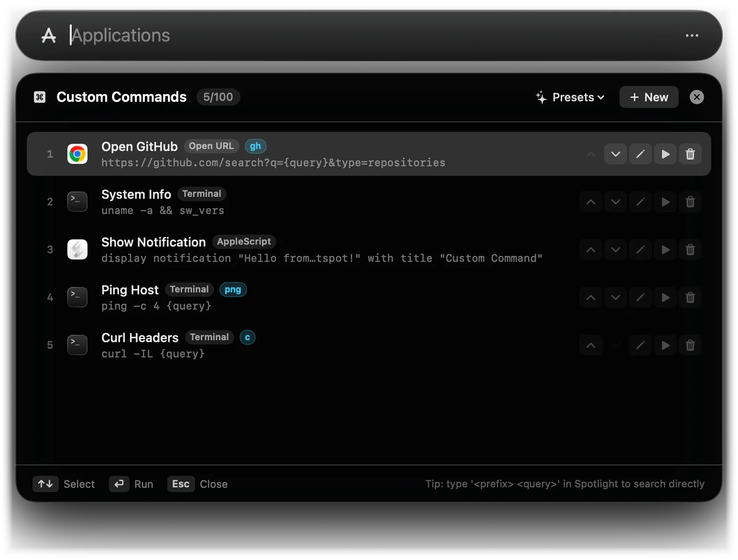Move Show Notification command down
The image size is (738, 560).
pos(616,249)
